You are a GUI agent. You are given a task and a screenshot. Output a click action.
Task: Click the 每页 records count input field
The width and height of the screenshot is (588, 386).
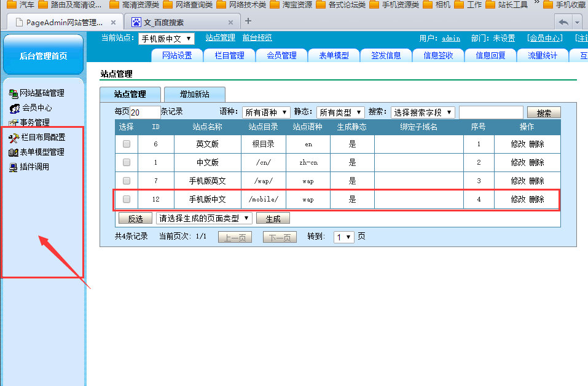pyautogui.click(x=145, y=112)
